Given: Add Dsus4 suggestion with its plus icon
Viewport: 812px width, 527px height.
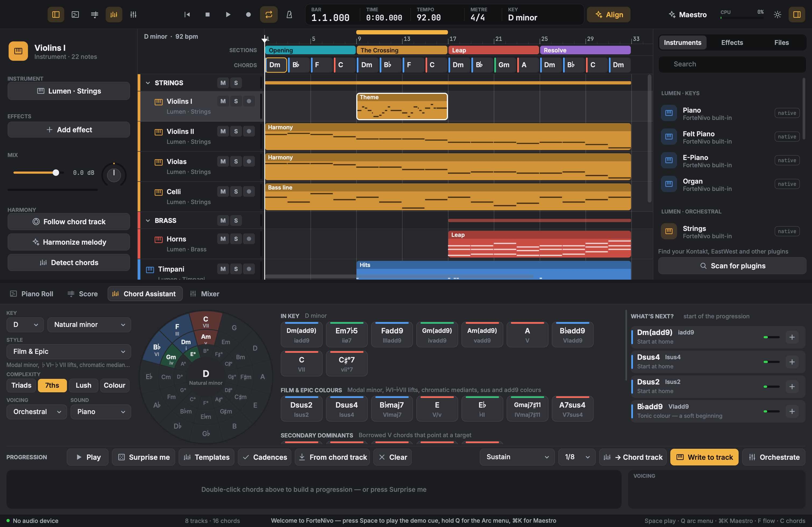Looking at the screenshot, I should 792,362.
